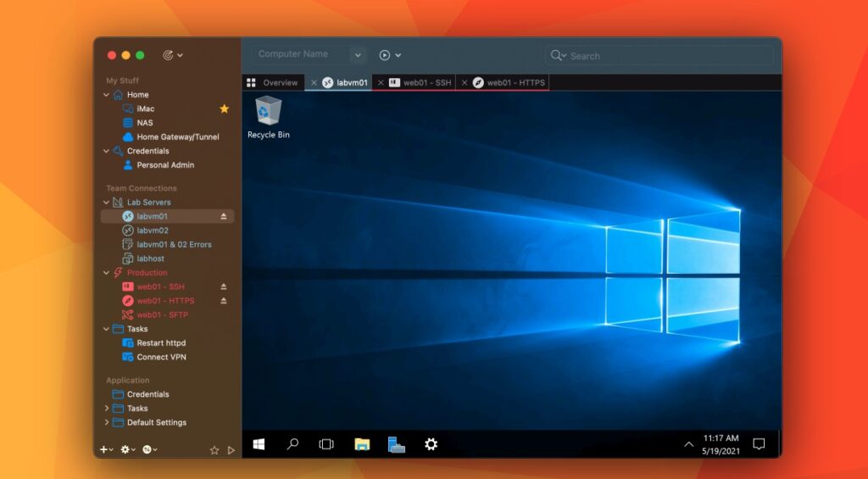Expand the Default Settings folder
Screen dimensions: 868x479
(106, 422)
